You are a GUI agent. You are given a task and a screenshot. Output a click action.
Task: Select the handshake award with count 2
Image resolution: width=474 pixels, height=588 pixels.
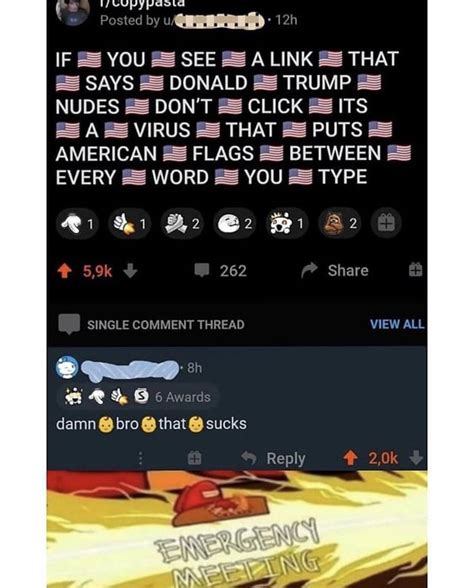(x=182, y=224)
